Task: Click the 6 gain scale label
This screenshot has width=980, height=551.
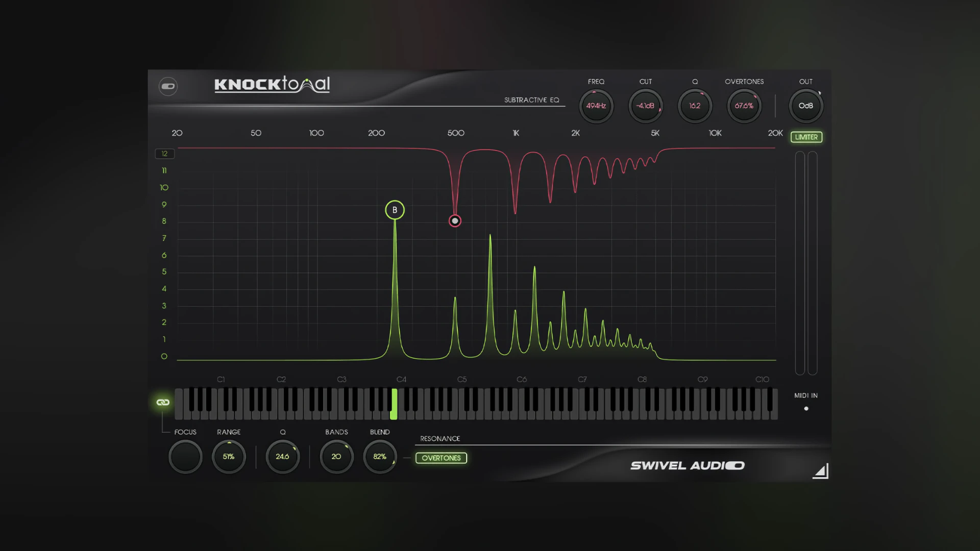Action: coord(164,255)
